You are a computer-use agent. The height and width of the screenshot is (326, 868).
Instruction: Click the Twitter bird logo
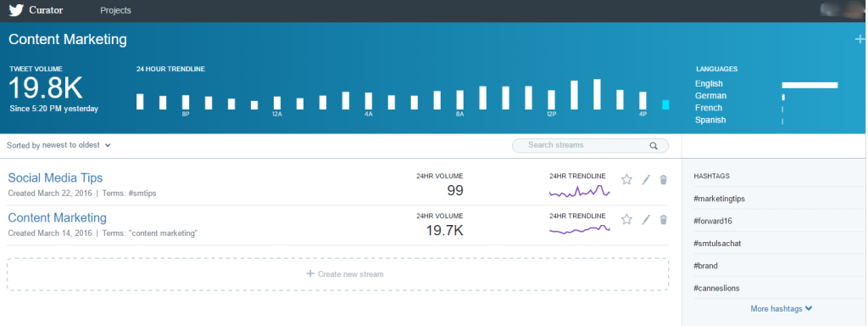(x=16, y=10)
